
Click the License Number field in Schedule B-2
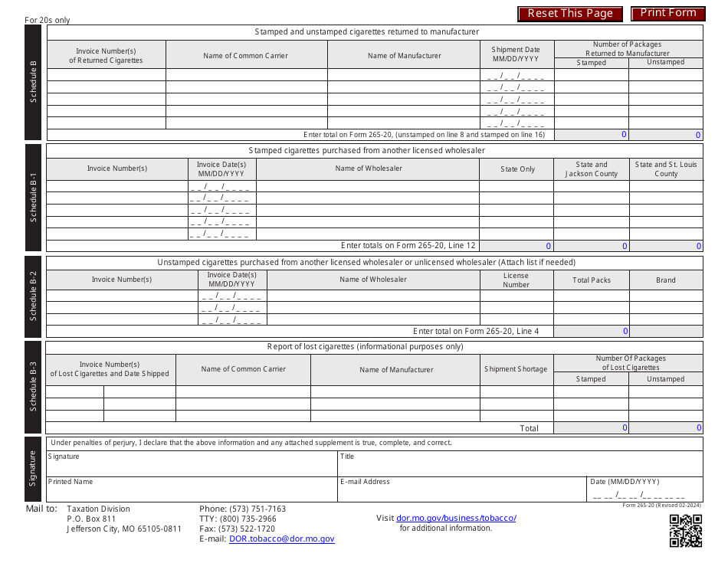[x=517, y=296]
